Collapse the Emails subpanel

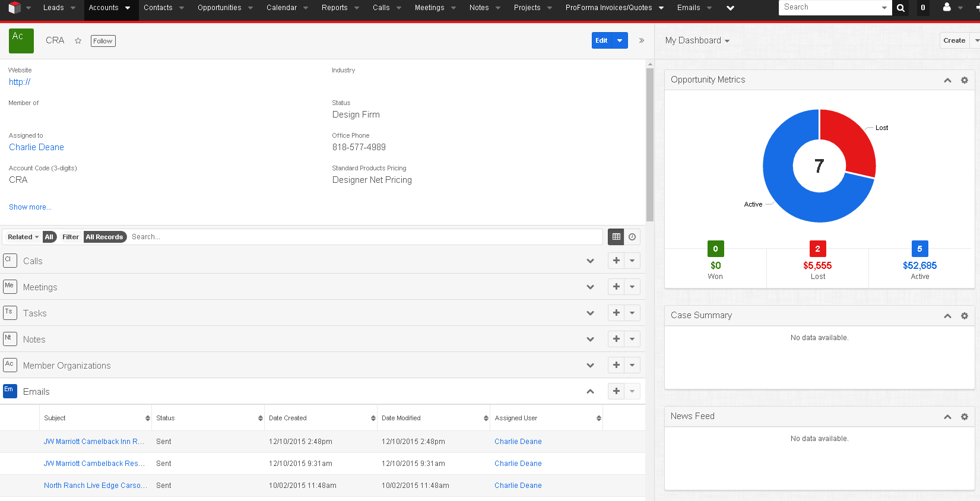coord(590,391)
